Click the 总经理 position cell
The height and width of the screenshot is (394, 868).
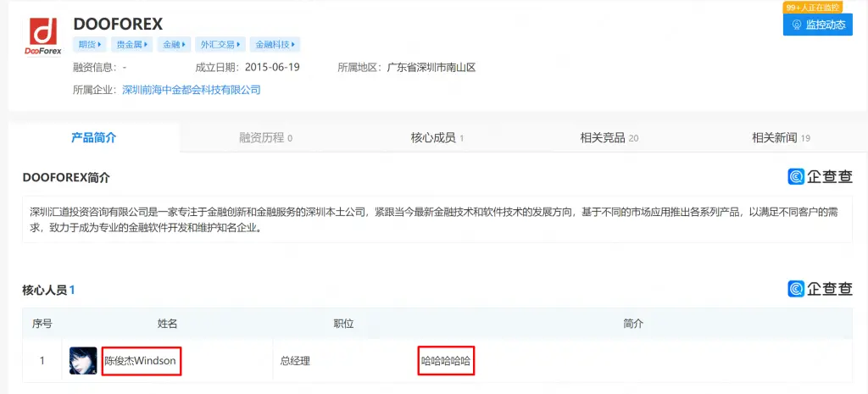pos(295,361)
